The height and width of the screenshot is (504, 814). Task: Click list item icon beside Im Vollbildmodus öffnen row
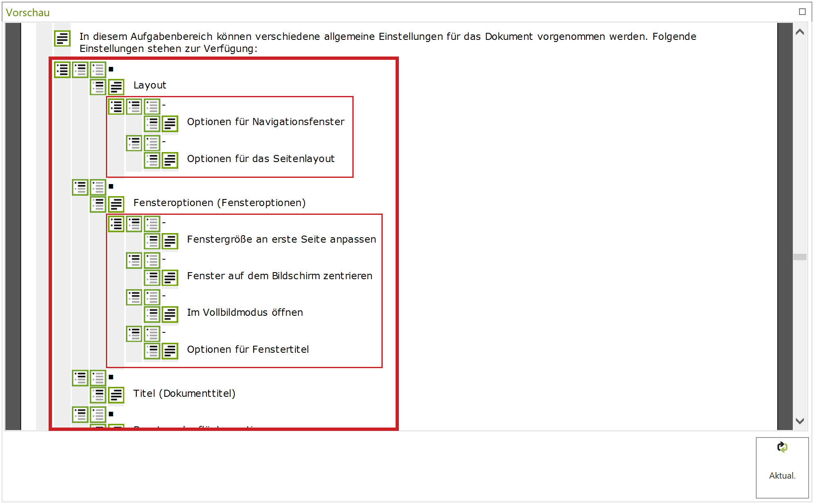click(152, 315)
